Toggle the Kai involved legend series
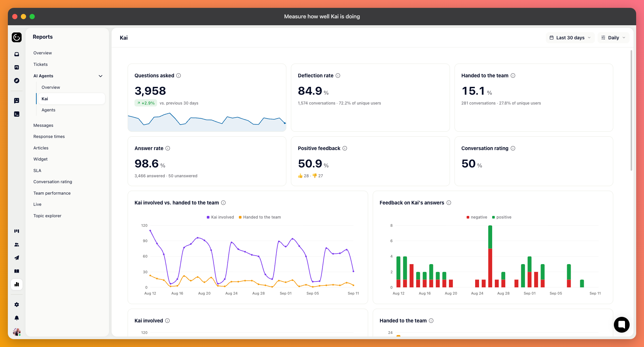Viewport: 644px width, 347px height. pyautogui.click(x=220, y=217)
